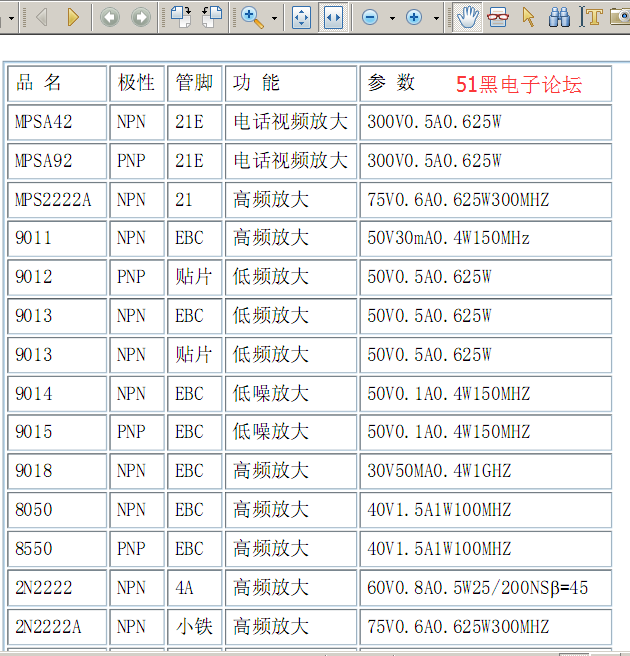Click the 9015 part name cell
This screenshot has width=630, height=656.
point(57,432)
